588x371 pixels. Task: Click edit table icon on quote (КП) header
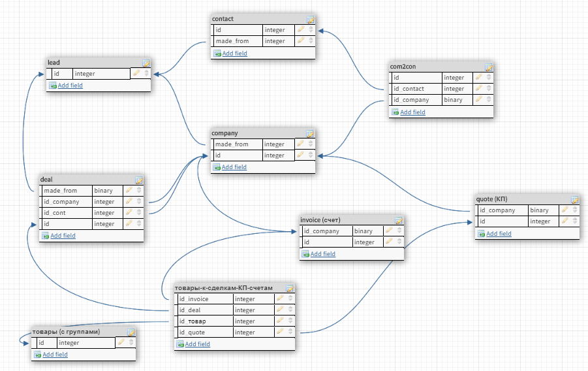pos(575,200)
